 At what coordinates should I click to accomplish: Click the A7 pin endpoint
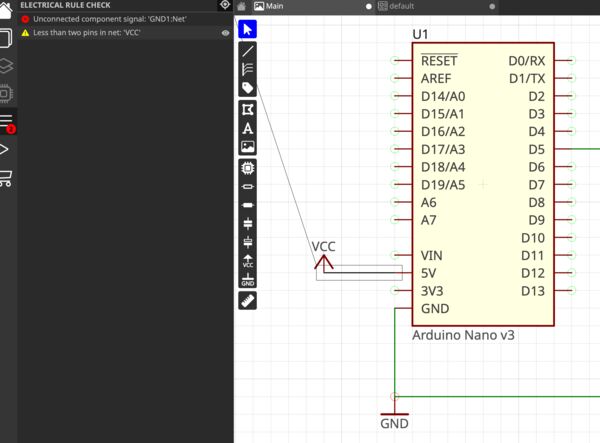point(395,220)
